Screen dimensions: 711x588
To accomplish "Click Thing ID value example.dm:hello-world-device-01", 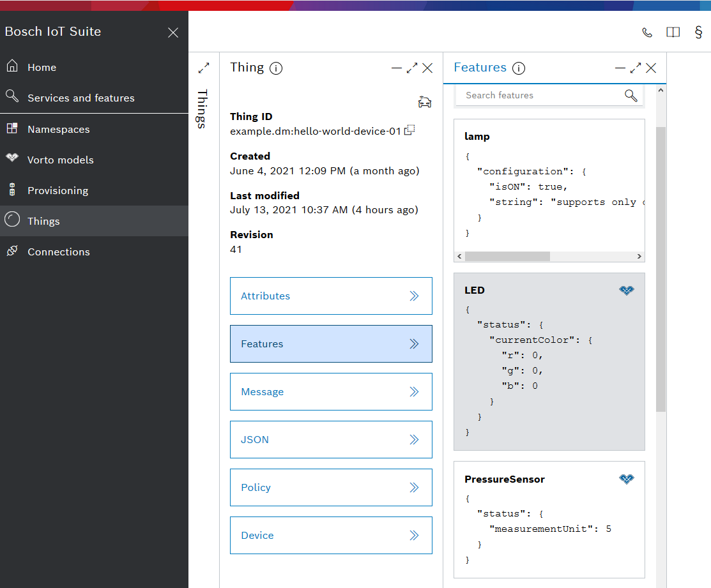I will (316, 132).
